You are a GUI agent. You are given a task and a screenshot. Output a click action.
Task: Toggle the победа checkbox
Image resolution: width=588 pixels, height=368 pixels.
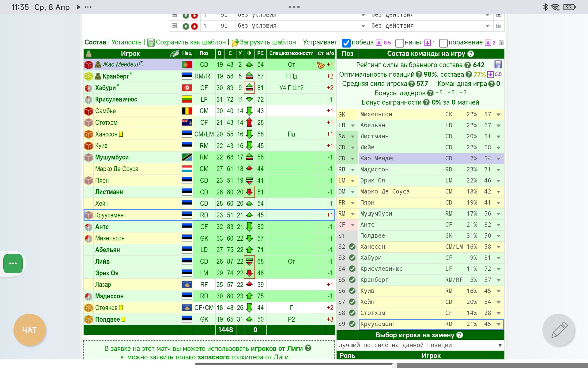[x=346, y=43]
